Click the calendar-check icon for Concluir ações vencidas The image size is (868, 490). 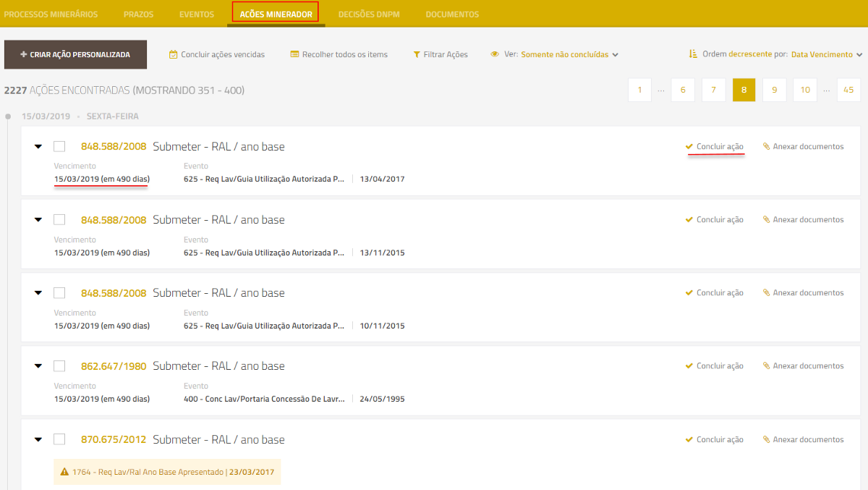(x=174, y=54)
